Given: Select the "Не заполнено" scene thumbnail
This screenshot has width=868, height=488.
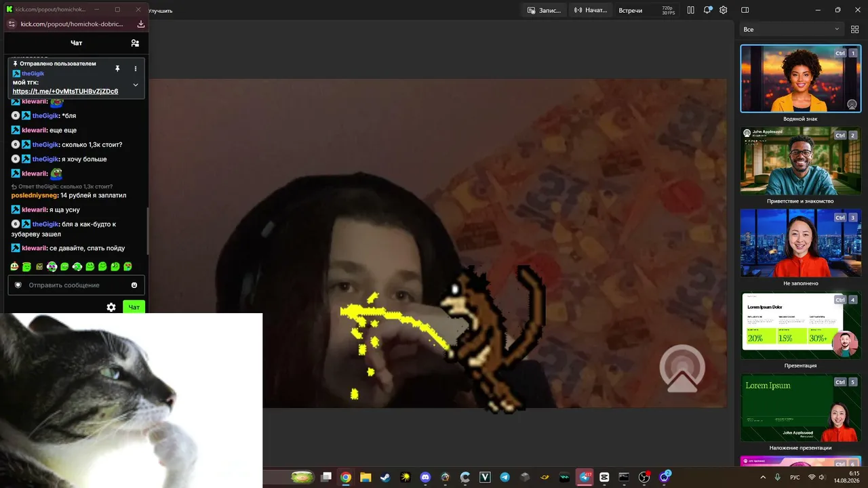Looking at the screenshot, I should [x=800, y=243].
